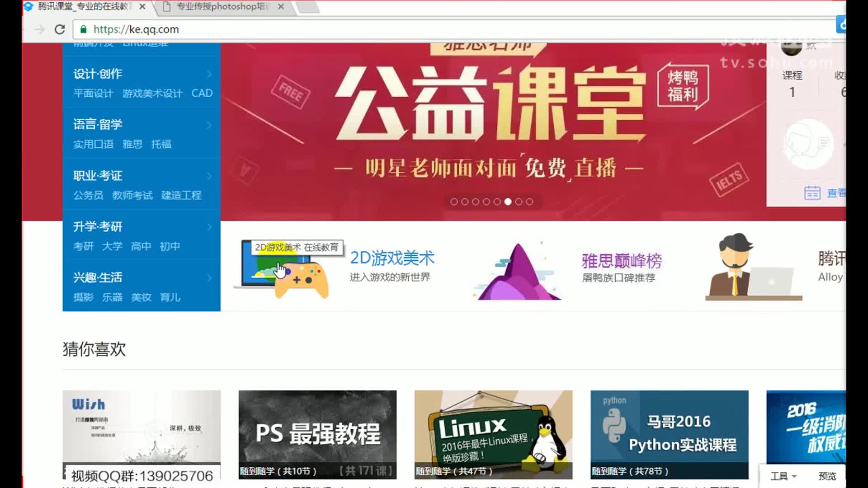Viewport: 868px width, 488px height.
Task: Click the 预览 button
Action: pos(827,476)
